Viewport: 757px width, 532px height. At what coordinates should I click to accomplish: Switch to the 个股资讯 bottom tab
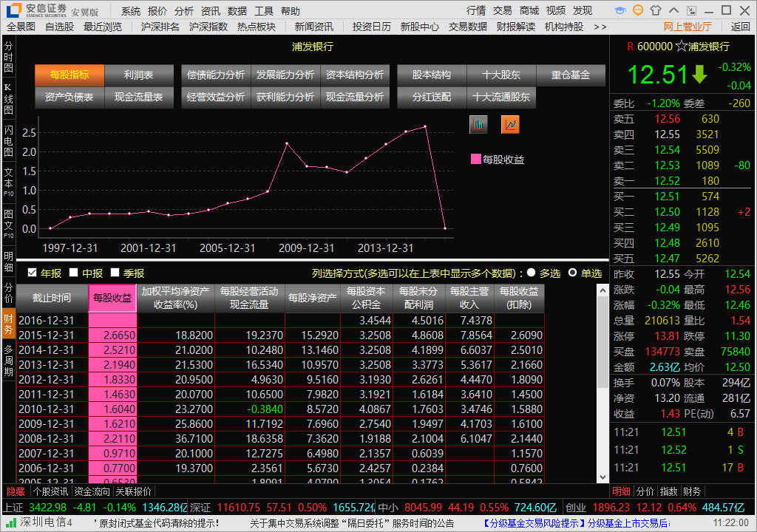(51, 491)
